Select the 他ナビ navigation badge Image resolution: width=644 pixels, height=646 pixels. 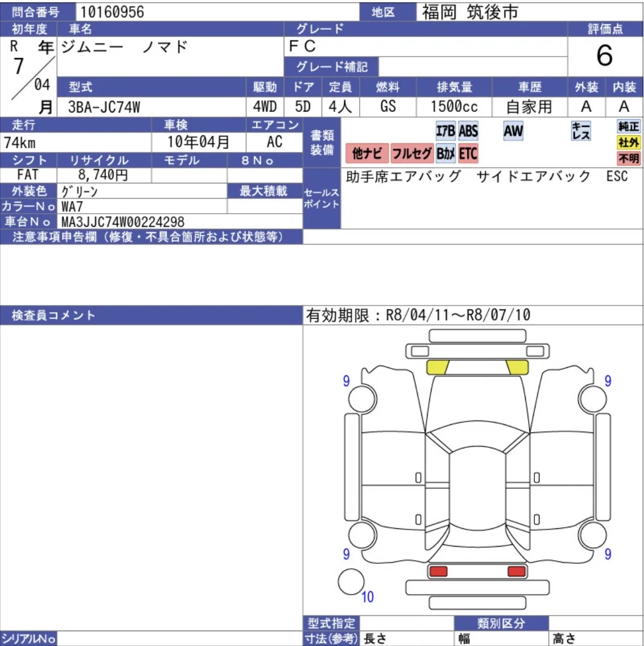367,153
